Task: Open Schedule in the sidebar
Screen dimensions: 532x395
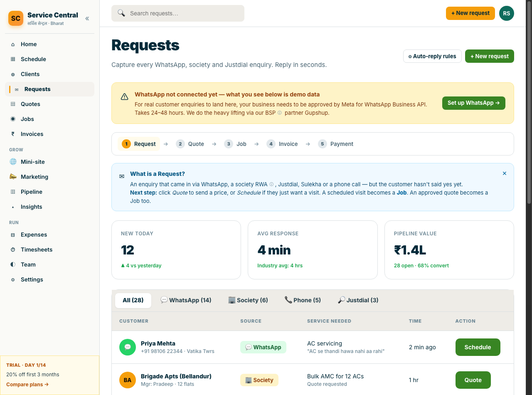Action: point(49,59)
